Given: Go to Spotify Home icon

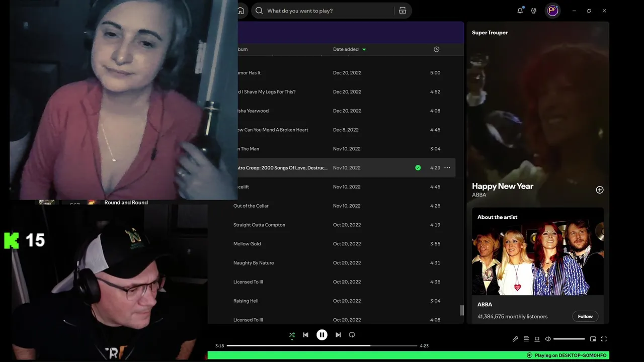Looking at the screenshot, I should pos(241,11).
